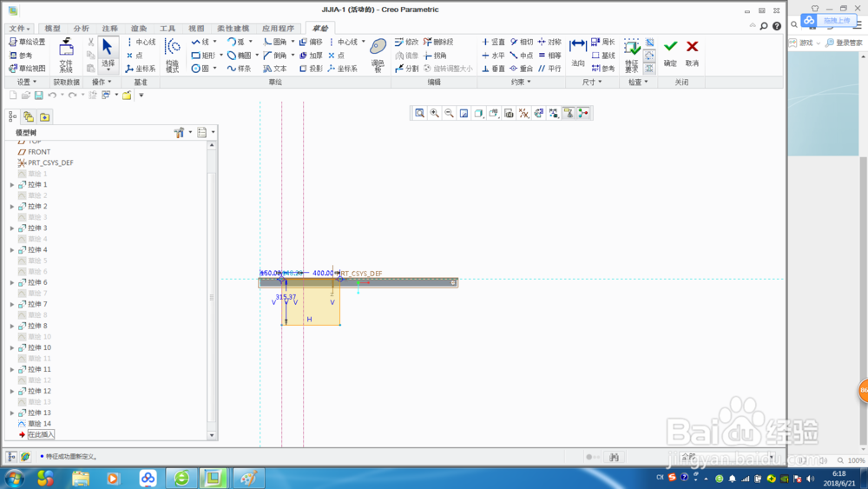Viewport: 868px width, 489px height.
Task: Click the Project tool
Action: pyautogui.click(x=311, y=69)
